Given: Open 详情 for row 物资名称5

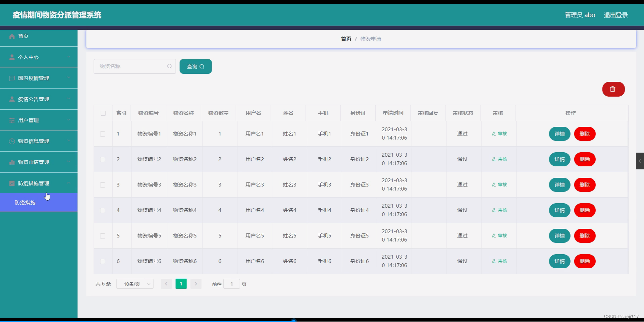Looking at the screenshot, I should [559, 236].
